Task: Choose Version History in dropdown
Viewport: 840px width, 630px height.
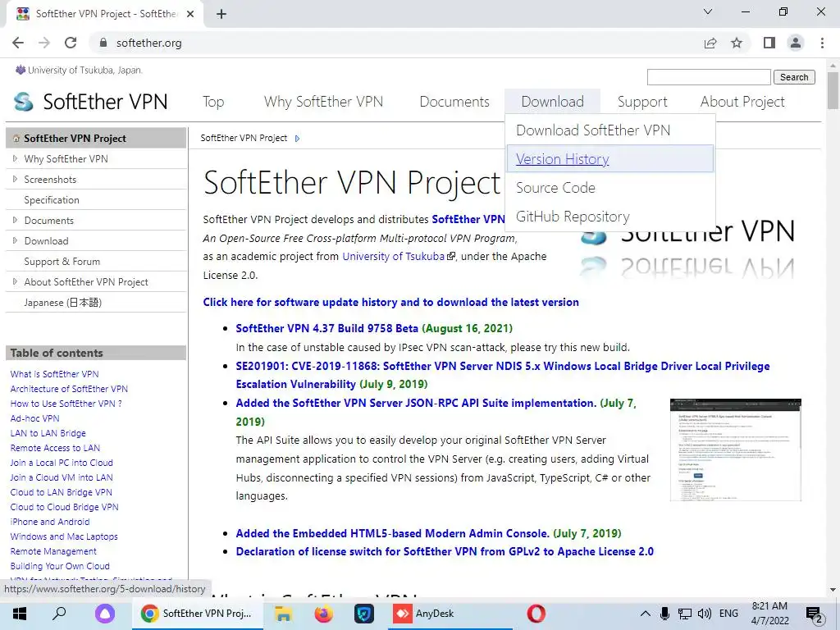Action: [609, 158]
